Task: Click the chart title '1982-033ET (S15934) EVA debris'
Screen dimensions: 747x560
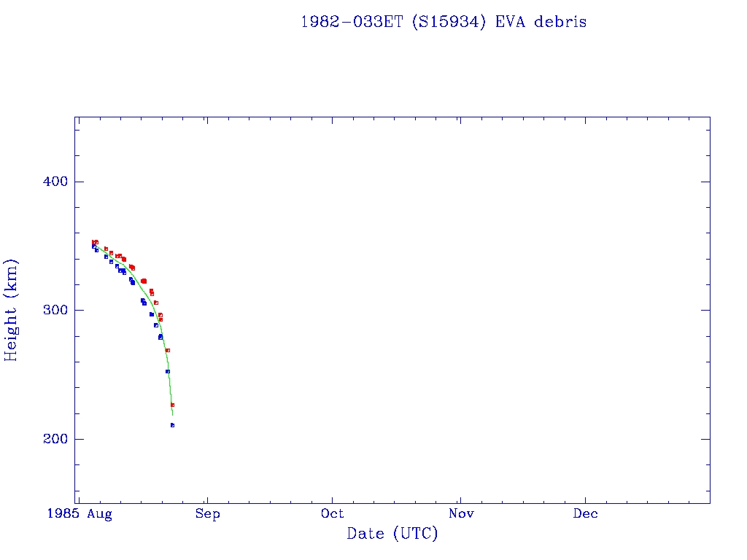Action: 444,22
